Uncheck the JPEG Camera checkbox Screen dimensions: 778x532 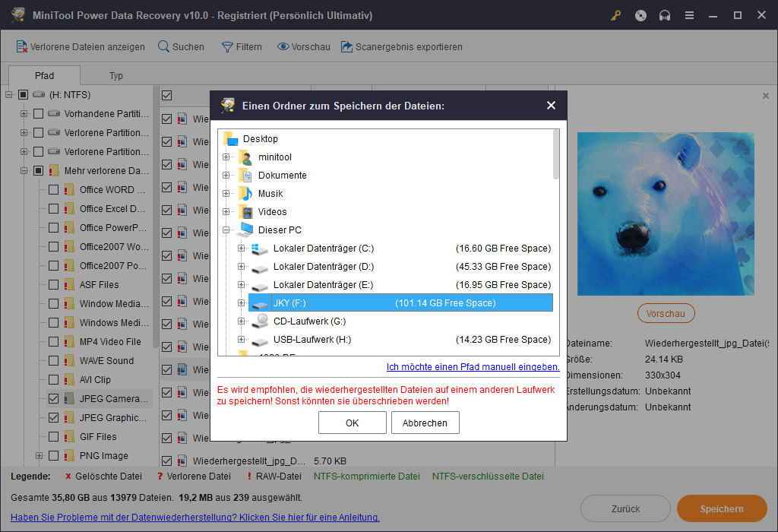point(53,399)
